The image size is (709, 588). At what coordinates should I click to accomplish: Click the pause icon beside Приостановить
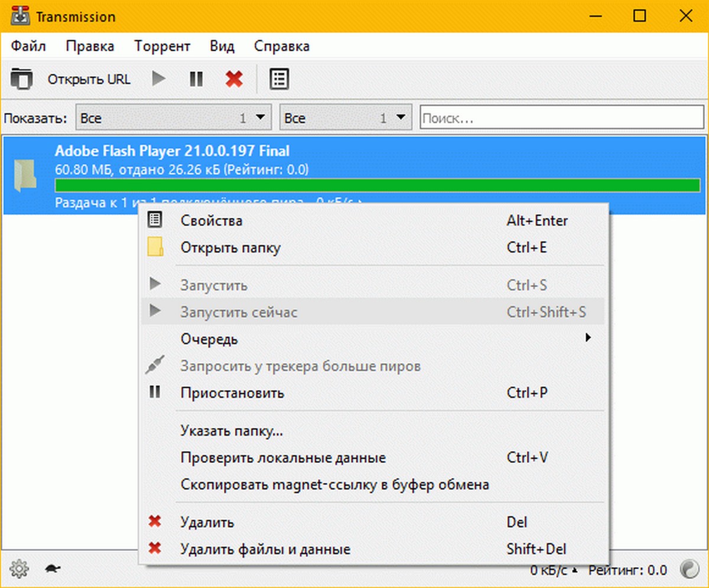(x=155, y=392)
